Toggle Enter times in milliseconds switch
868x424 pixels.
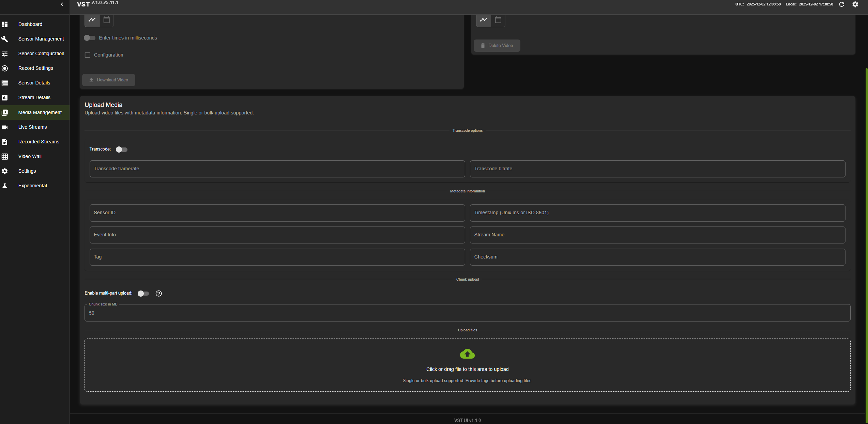pyautogui.click(x=90, y=38)
